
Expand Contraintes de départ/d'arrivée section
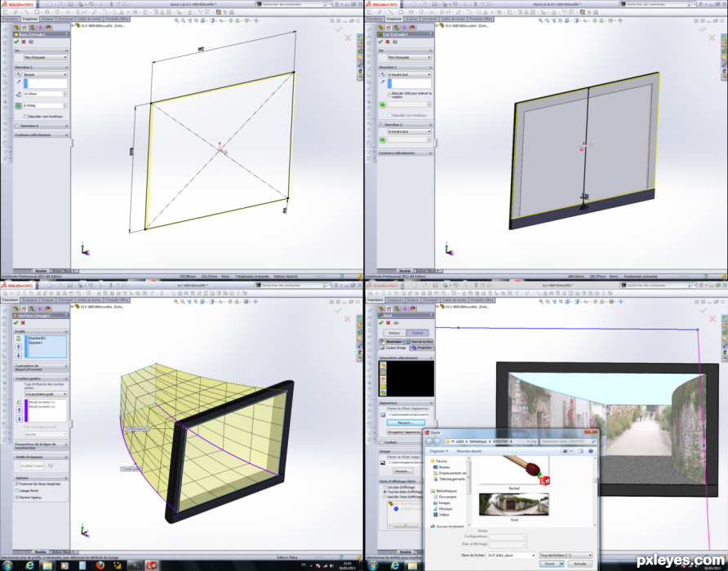click(42, 368)
